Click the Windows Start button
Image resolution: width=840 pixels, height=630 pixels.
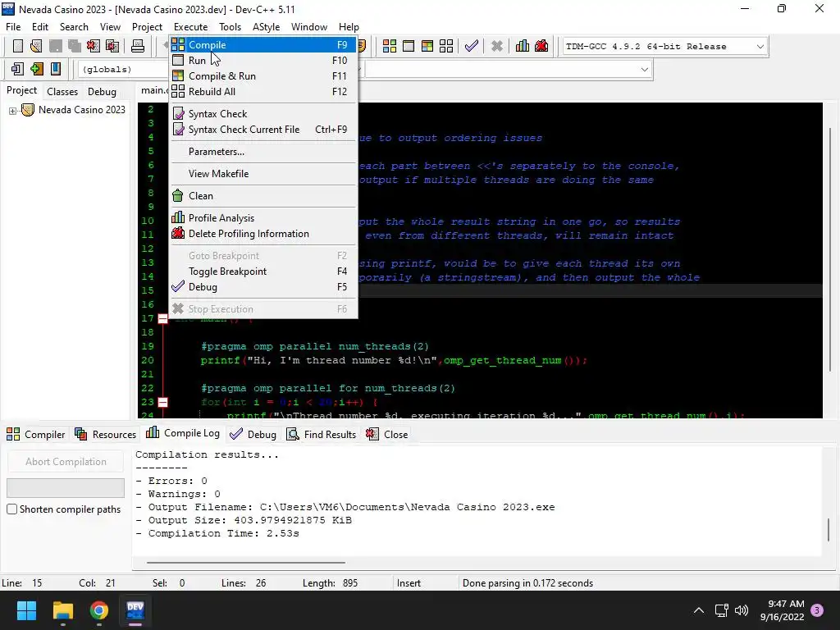26,610
